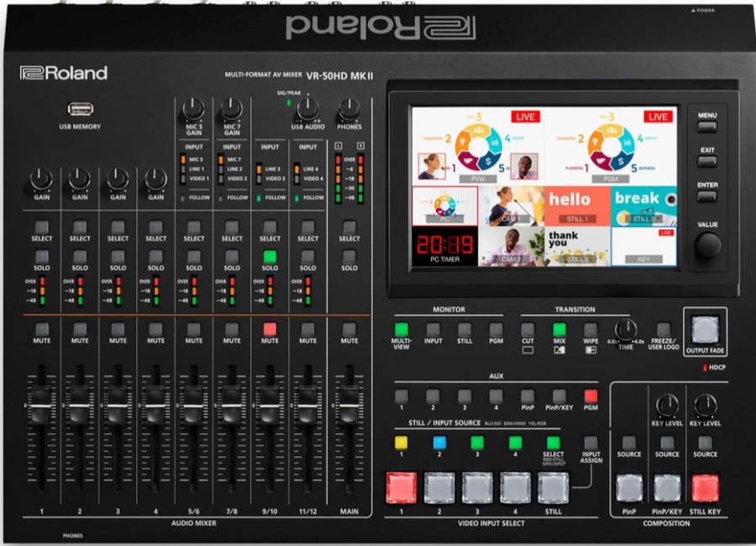
Task: Tap the PC TIMER thumbnail on the display
Action: pyautogui.click(x=444, y=249)
